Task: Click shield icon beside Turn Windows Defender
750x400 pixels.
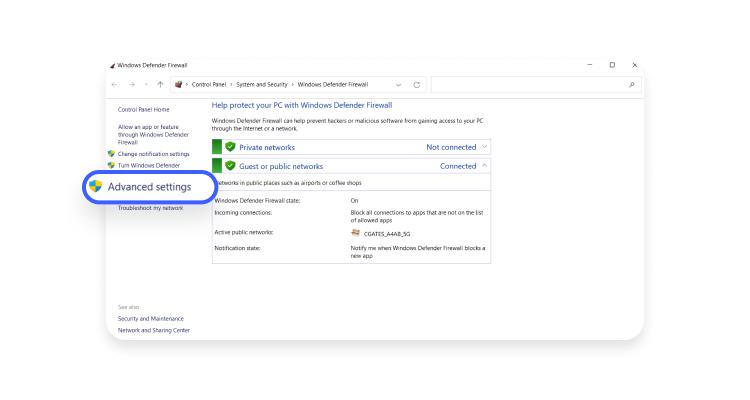Action: [x=111, y=165]
